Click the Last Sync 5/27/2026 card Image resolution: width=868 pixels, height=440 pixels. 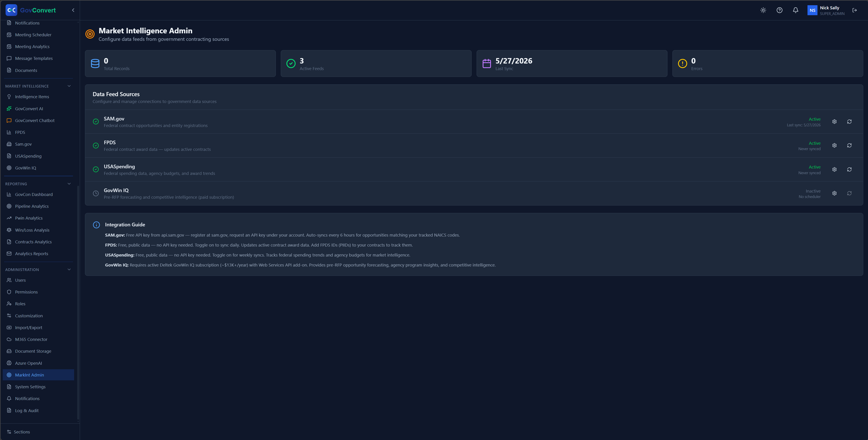[572, 64]
